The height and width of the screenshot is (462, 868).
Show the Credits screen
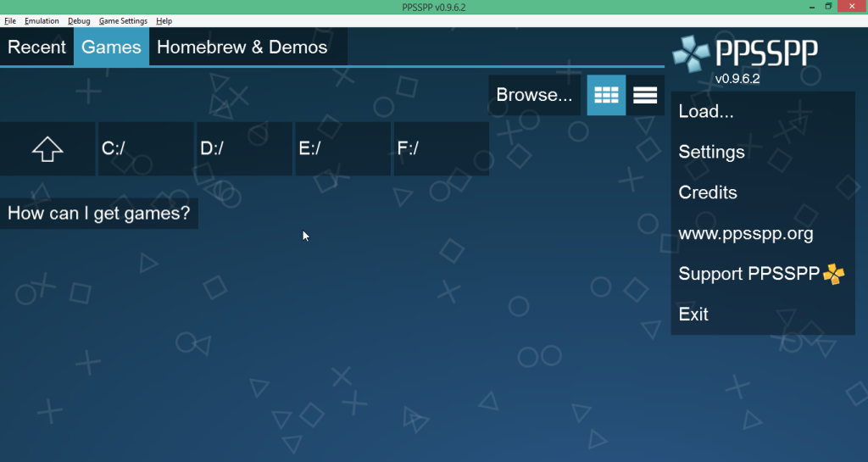coord(763,192)
